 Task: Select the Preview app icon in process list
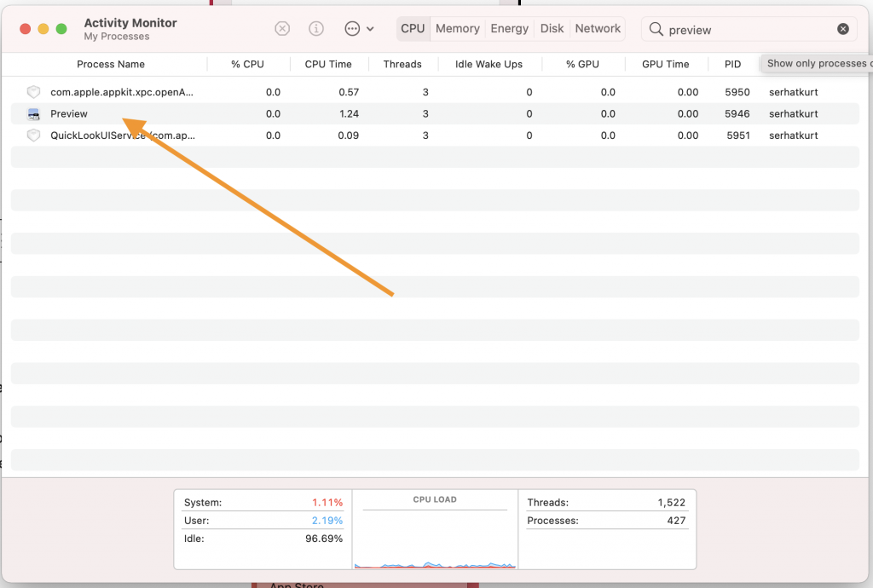[x=33, y=114]
